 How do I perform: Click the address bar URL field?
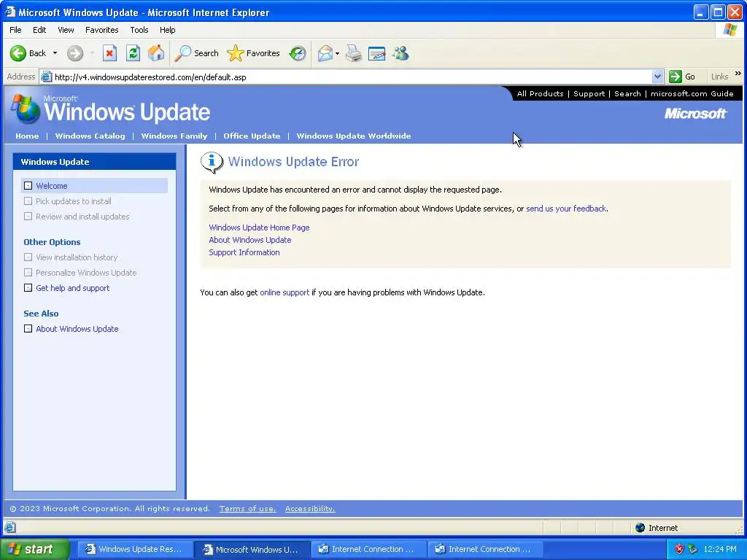[x=352, y=77]
